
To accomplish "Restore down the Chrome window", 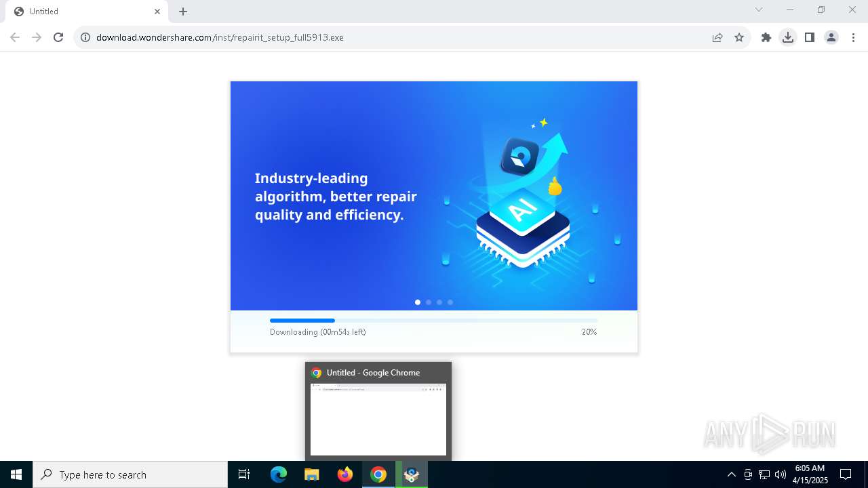I will point(821,9).
